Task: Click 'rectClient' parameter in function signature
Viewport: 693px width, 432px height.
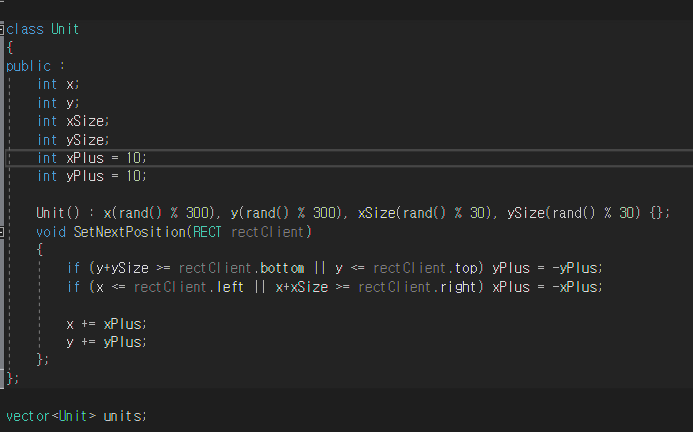Action: click(x=267, y=232)
